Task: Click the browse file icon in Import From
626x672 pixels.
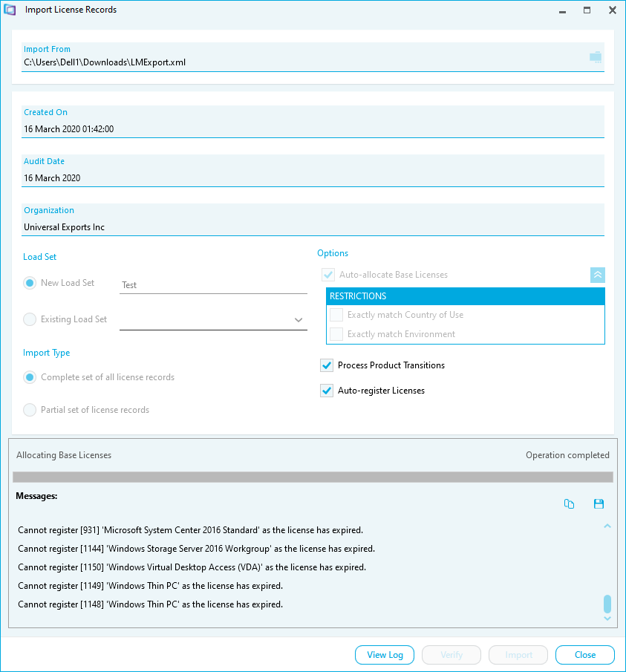Action: tap(595, 57)
